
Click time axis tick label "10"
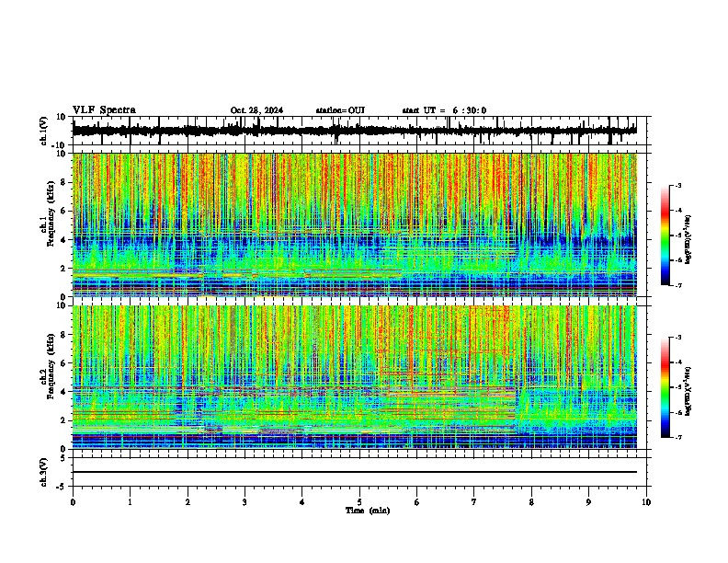pos(646,502)
